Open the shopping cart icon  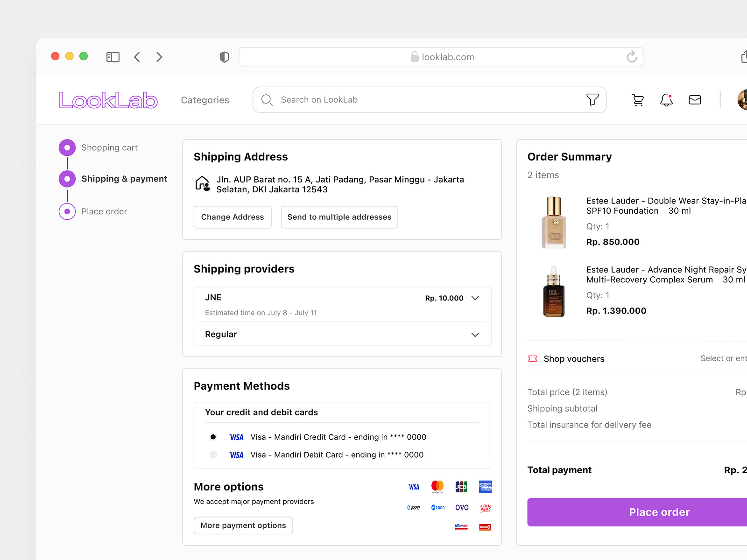coord(637,99)
